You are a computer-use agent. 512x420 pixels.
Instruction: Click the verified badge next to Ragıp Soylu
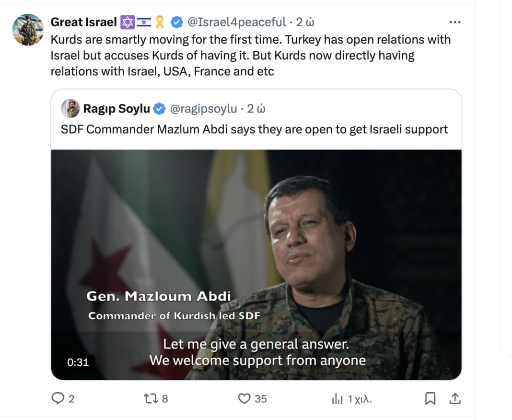[x=159, y=109]
